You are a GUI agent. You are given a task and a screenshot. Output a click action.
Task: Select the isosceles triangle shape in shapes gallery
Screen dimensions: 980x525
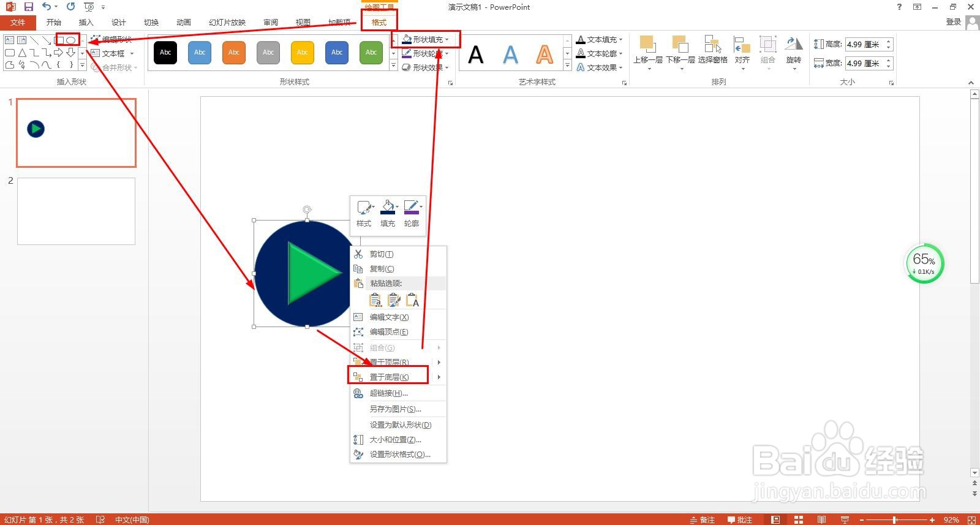pos(22,53)
